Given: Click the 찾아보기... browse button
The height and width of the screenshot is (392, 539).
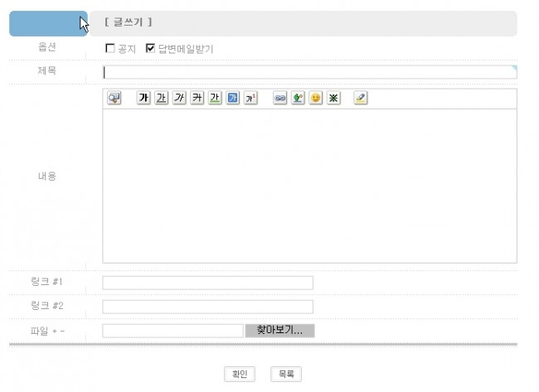Looking at the screenshot, I should pyautogui.click(x=279, y=331).
